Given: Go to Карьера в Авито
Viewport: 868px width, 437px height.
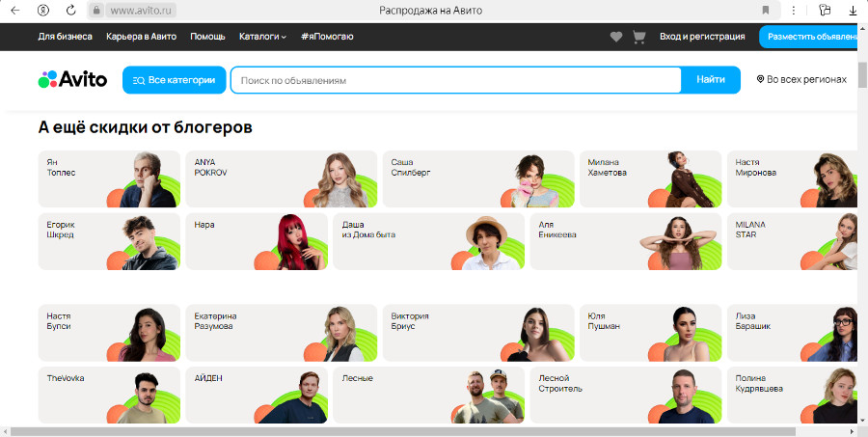Looking at the screenshot, I should (141, 37).
